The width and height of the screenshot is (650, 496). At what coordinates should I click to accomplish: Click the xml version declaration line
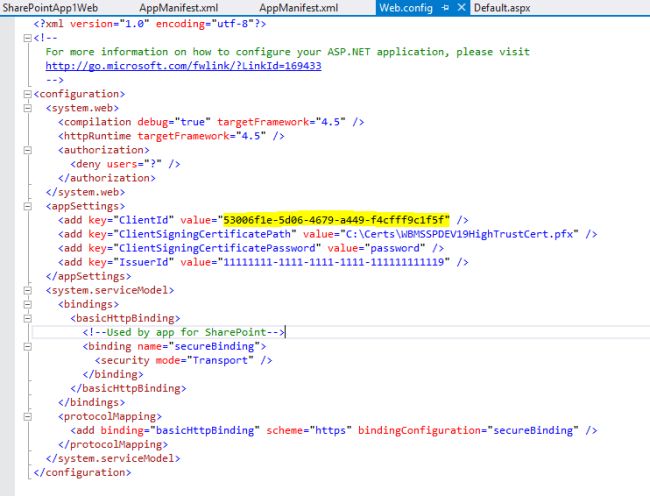[x=150, y=24]
